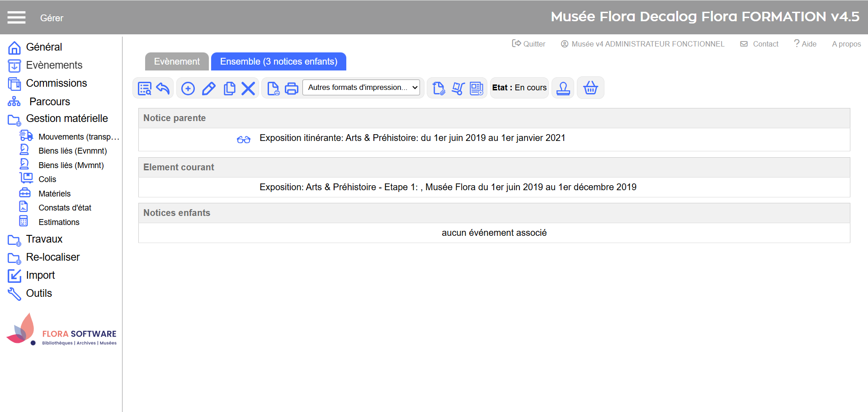Screen dimensions: 868x412
Task: Select Mouvements (transp…) in sidebar
Action: coord(78,137)
